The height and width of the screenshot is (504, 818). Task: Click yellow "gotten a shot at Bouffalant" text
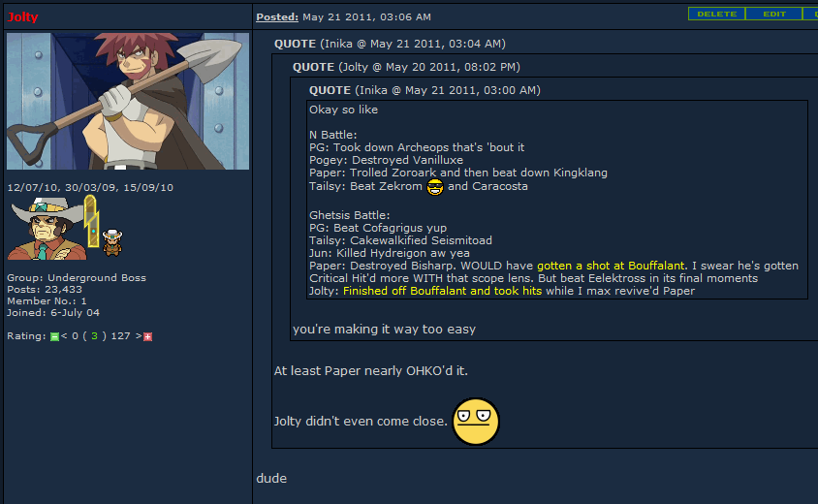click(611, 266)
